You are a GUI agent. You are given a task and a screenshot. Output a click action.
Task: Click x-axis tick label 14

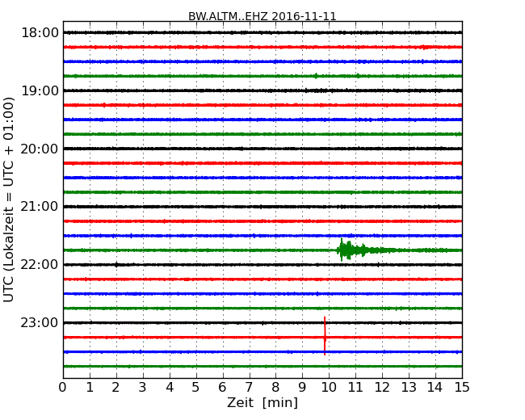point(435,388)
